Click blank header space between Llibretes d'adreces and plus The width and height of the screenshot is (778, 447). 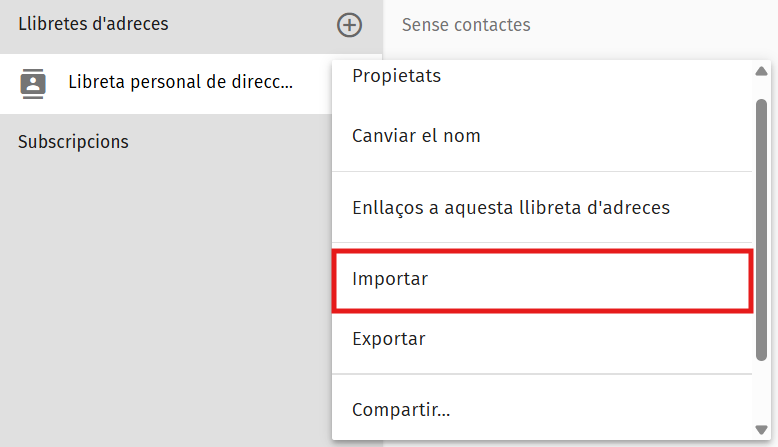pyautogui.click(x=251, y=25)
